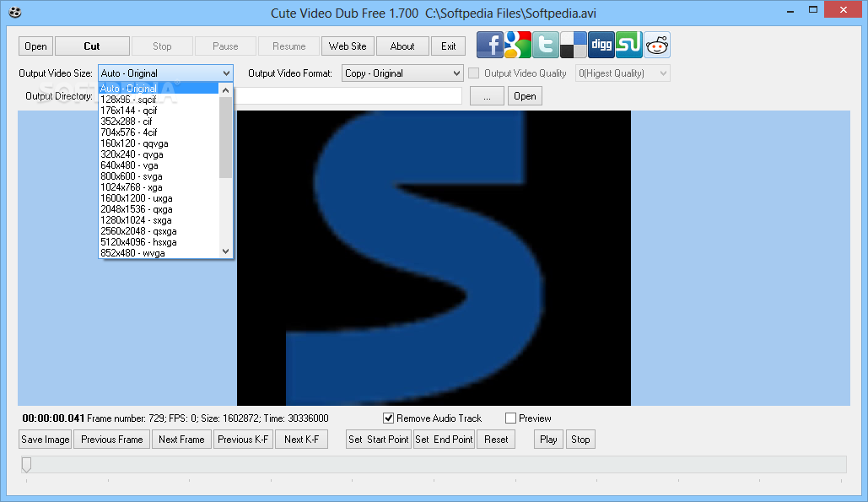Click the size list scroll-up arrow

click(x=225, y=89)
